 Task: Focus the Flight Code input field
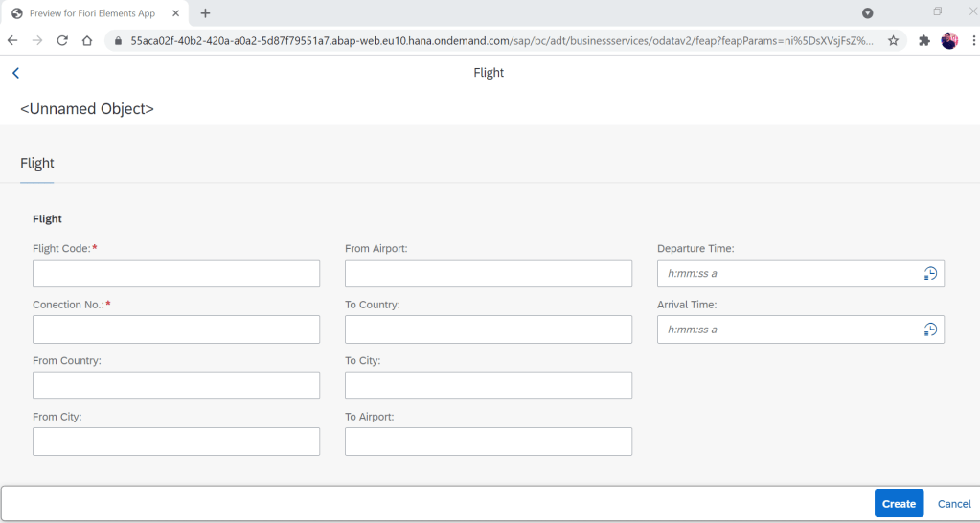(x=176, y=274)
